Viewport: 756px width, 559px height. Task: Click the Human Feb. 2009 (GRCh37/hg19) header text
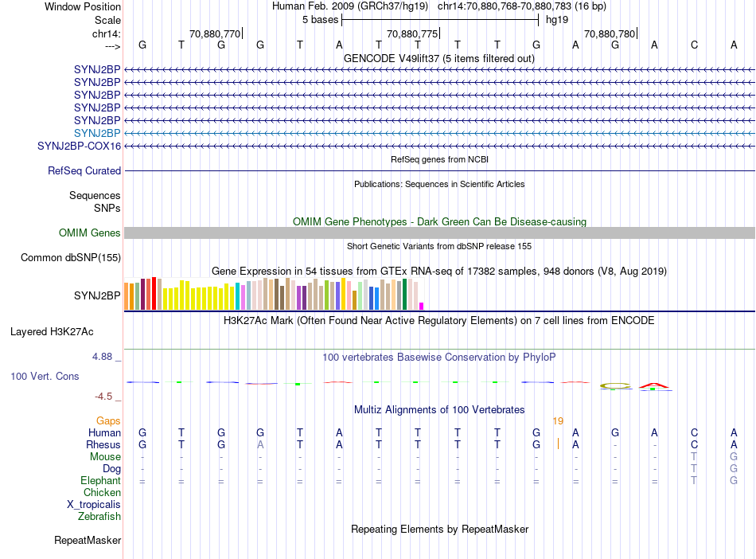350,6
